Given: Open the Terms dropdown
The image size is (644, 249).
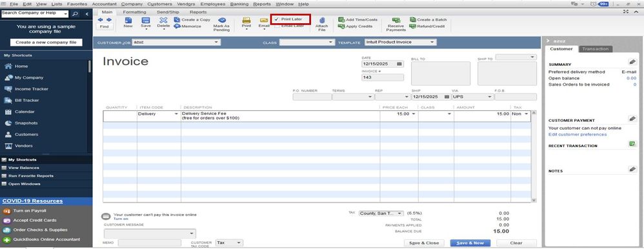Looking at the screenshot, I should pos(370,97).
